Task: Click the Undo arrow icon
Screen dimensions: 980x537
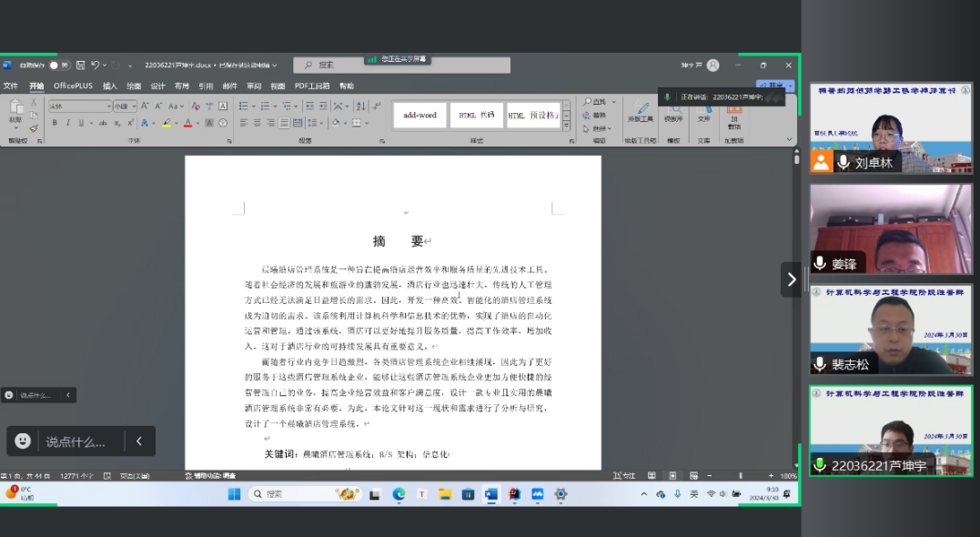Action: [95, 66]
